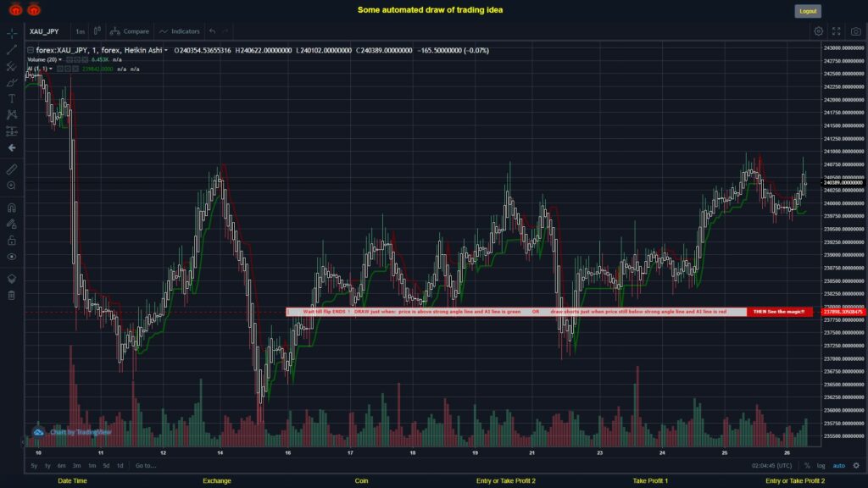The width and height of the screenshot is (868, 488).
Task: Click the red 'THEN See the magic!!' label
Action: [x=779, y=312]
